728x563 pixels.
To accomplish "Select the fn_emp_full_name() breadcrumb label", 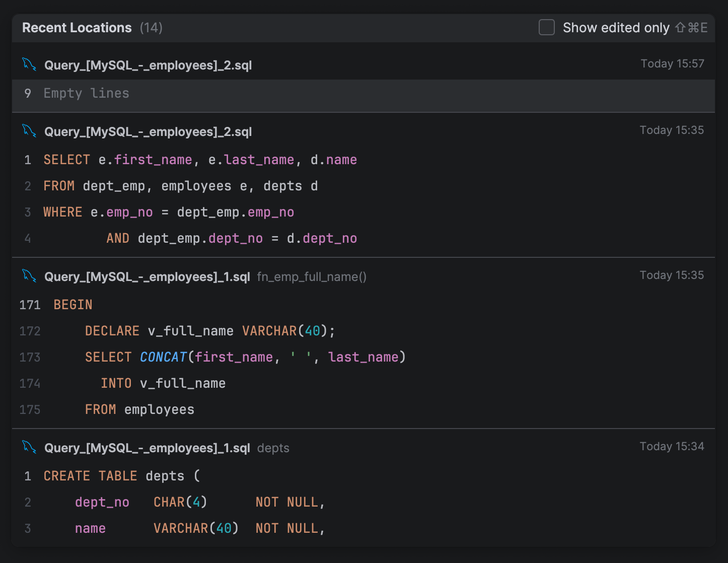I will tap(312, 277).
